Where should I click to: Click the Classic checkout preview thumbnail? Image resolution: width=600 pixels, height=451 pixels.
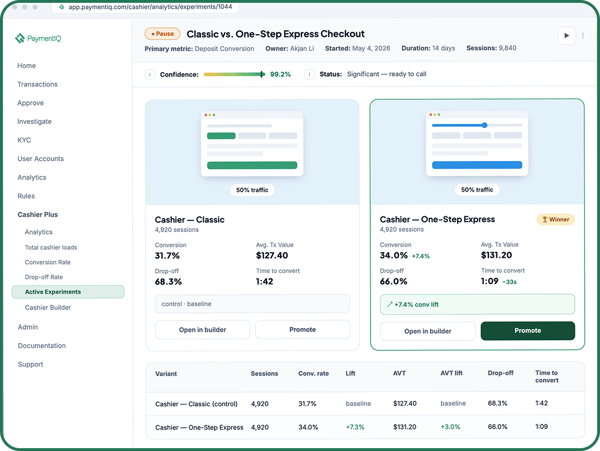(x=252, y=144)
